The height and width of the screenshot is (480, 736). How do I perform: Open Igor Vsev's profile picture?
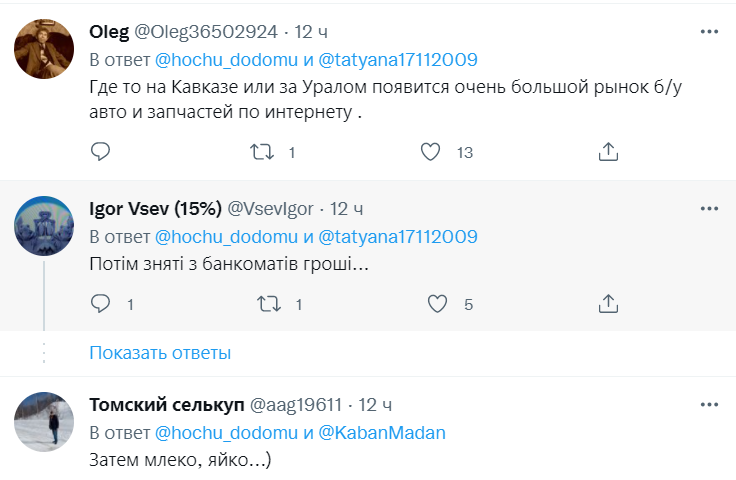(44, 225)
